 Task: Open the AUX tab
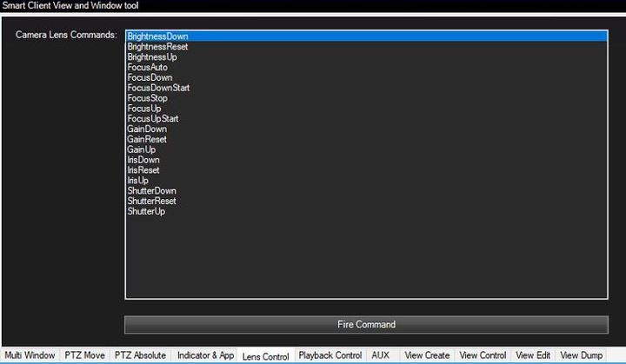(381, 355)
